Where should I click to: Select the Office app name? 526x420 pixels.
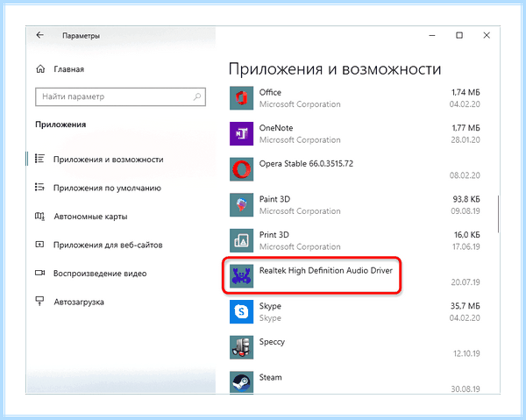pos(270,92)
